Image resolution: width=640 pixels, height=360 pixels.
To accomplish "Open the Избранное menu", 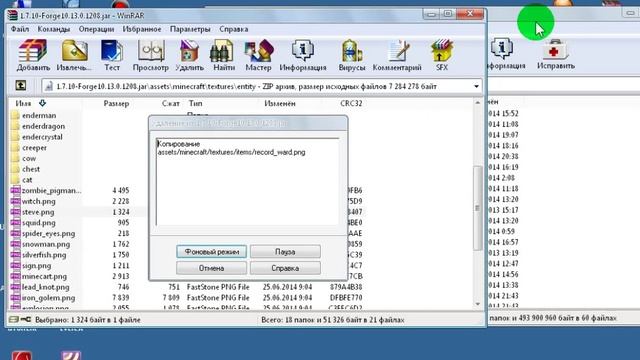I will tap(142, 29).
